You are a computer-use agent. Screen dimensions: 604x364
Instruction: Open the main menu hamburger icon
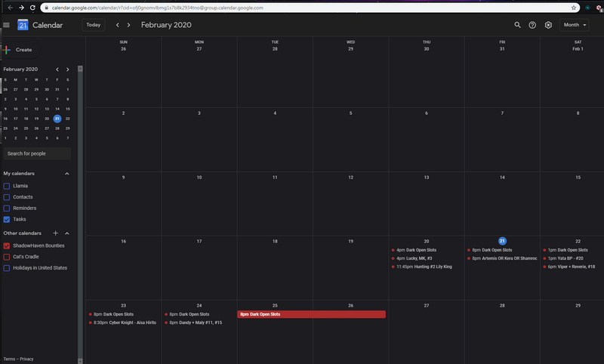pos(7,25)
